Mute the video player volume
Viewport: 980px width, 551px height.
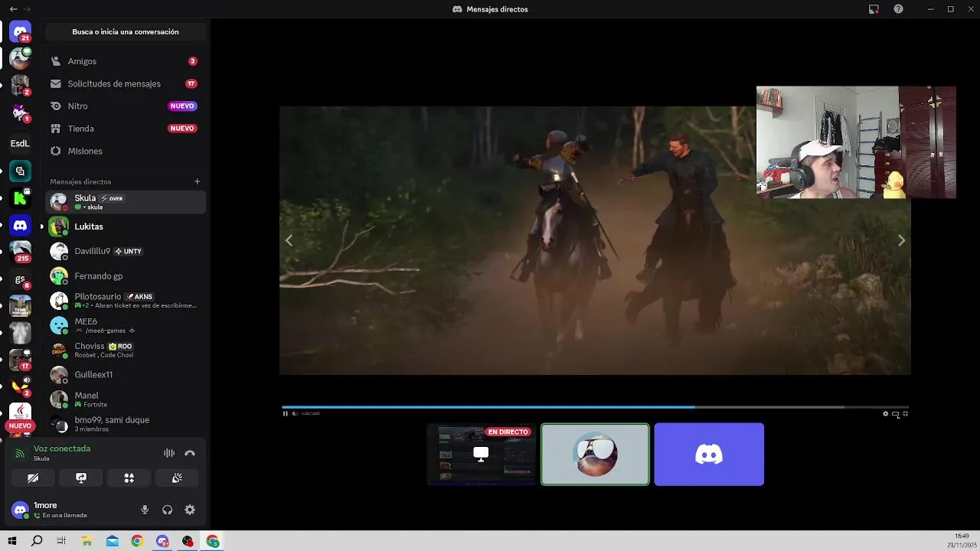(x=294, y=414)
